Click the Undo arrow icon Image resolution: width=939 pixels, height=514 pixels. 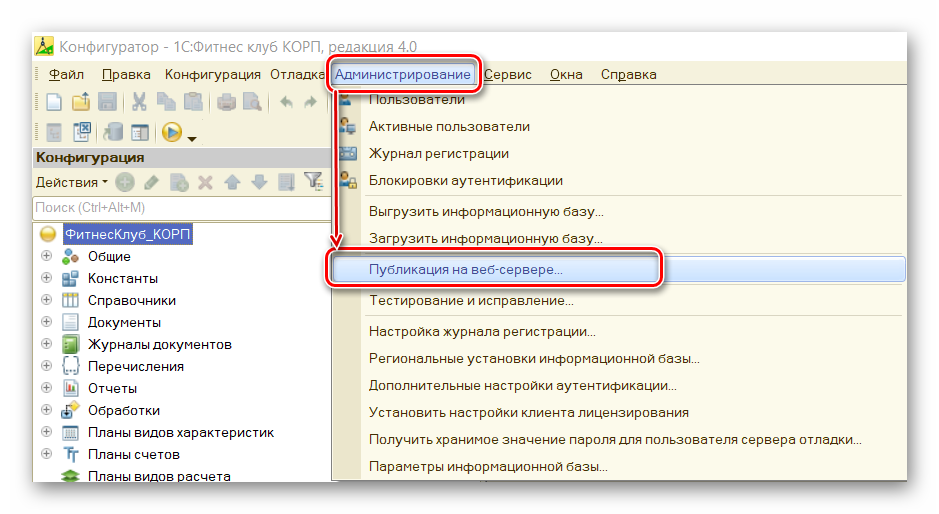(286, 102)
